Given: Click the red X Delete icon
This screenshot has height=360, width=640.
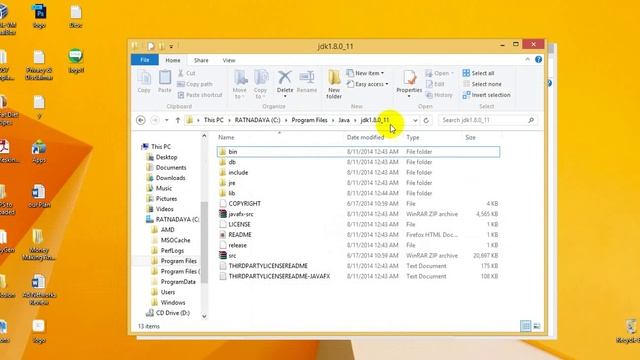Looking at the screenshot, I should coord(285,78).
